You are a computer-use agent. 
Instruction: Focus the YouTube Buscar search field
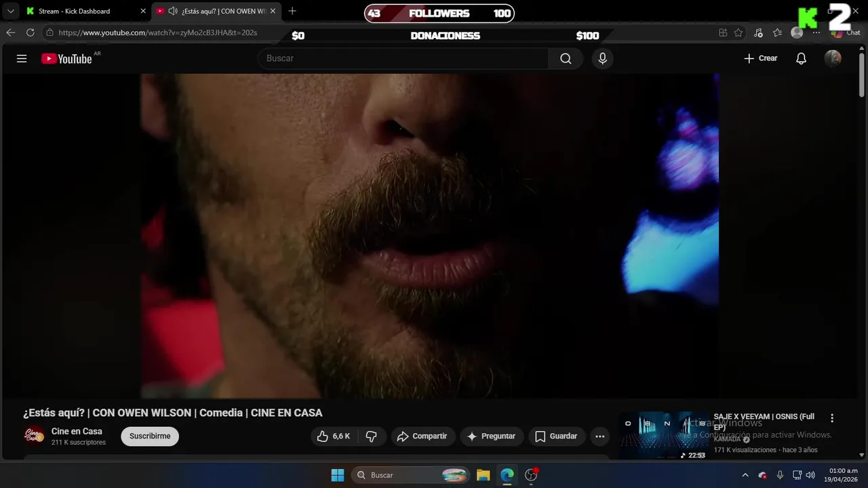[403, 58]
